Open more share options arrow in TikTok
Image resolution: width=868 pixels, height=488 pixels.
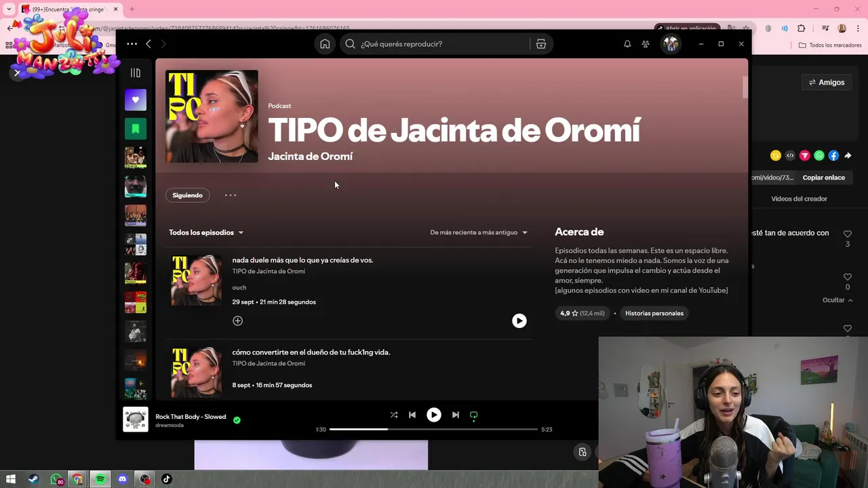tap(848, 155)
